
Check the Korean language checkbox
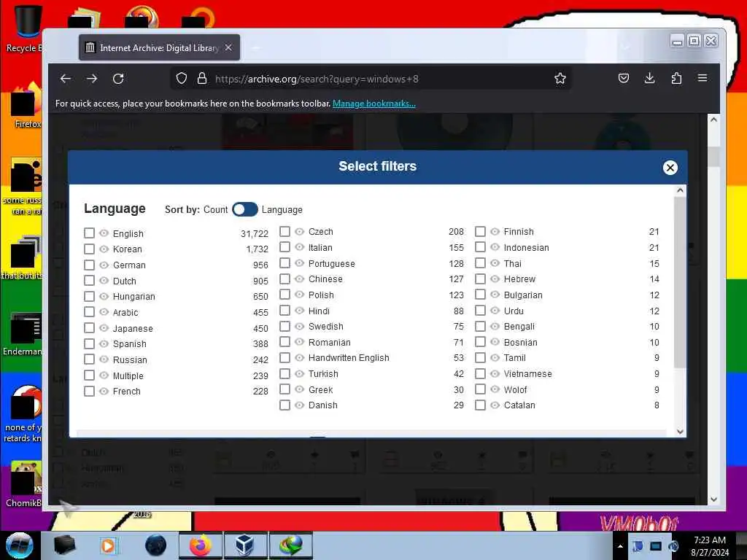coord(89,249)
